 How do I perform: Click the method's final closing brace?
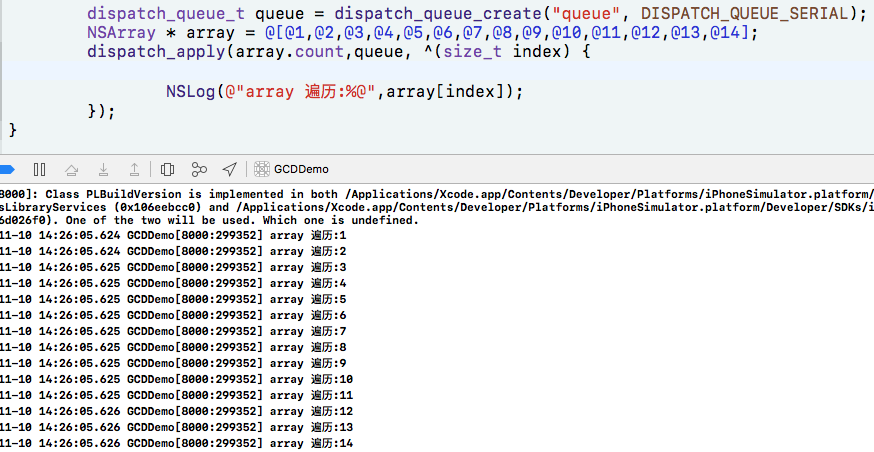(x=13, y=131)
